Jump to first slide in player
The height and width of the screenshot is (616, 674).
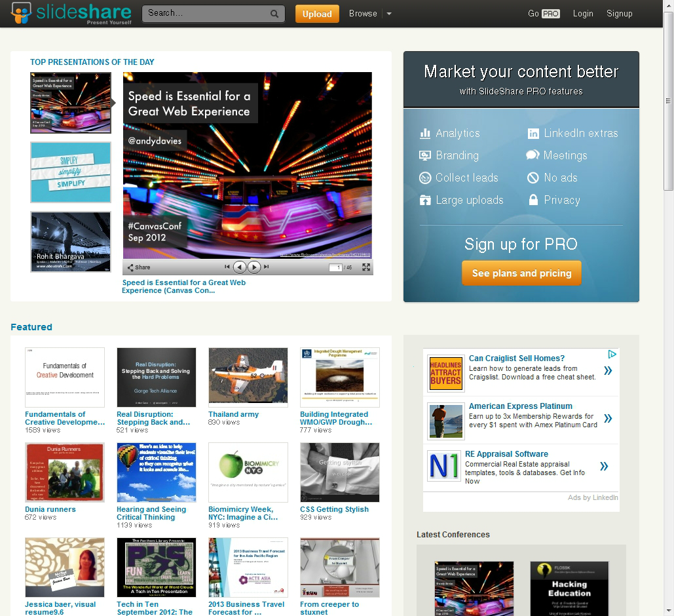[227, 267]
